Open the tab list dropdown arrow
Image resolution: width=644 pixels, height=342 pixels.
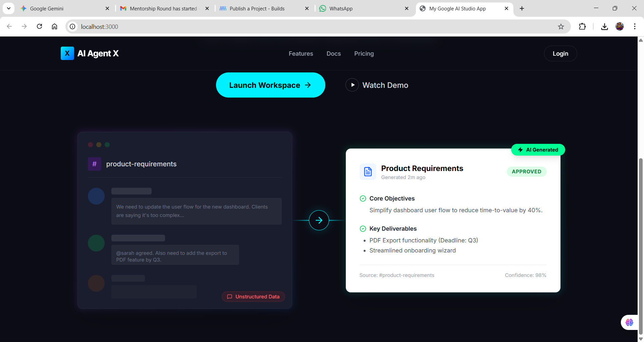point(9,8)
